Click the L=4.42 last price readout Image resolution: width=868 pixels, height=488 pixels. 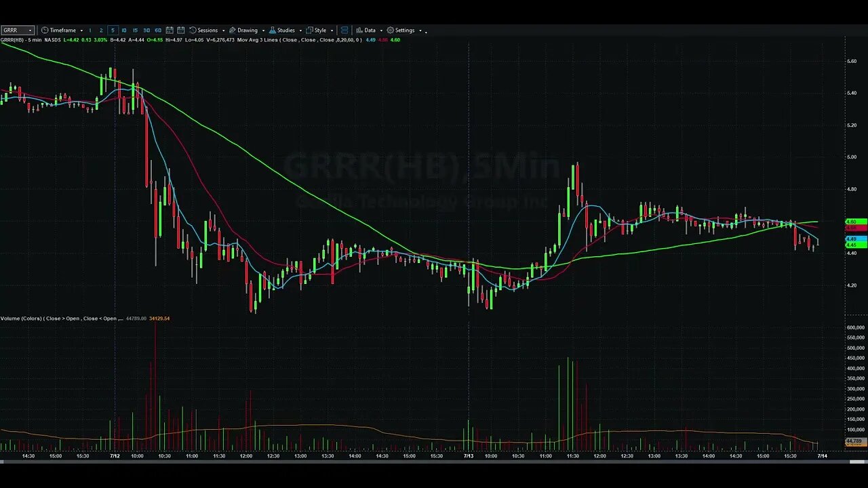click(72, 40)
